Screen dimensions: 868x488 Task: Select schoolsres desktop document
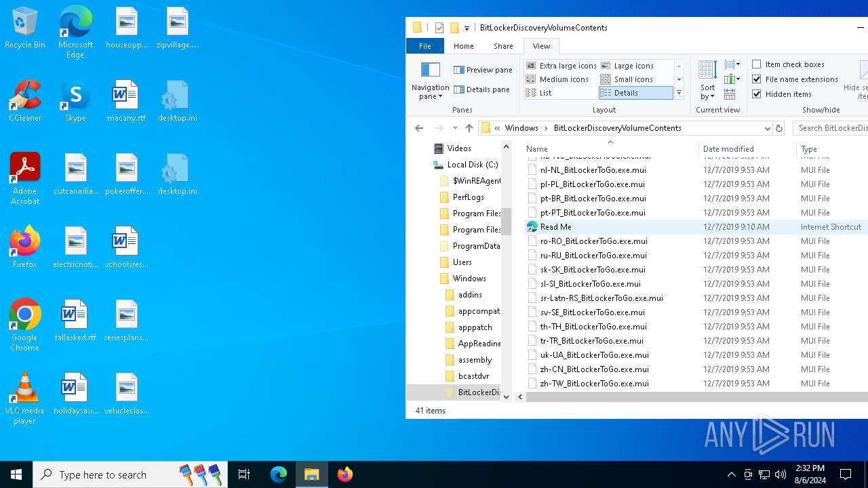tap(126, 247)
